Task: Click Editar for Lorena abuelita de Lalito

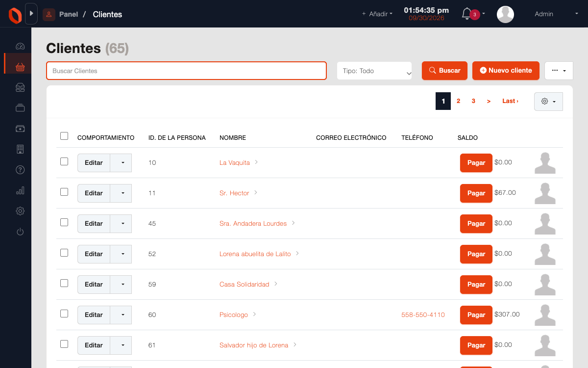Action: pyautogui.click(x=94, y=254)
